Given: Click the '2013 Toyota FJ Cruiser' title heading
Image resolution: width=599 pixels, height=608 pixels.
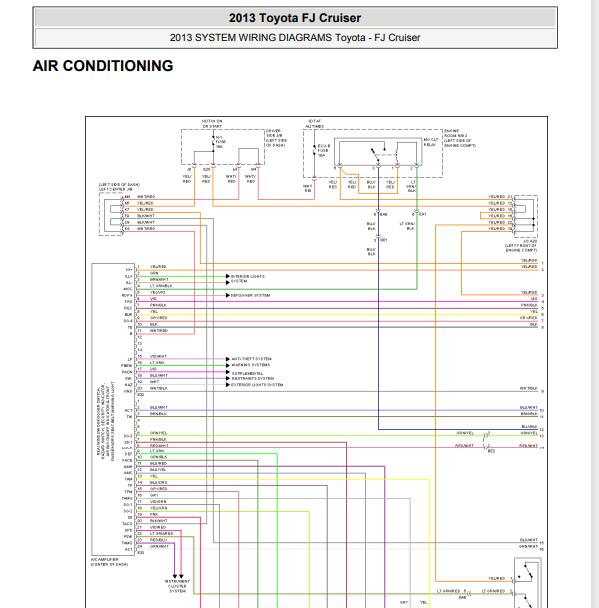Looking at the screenshot, I should [x=295, y=18].
